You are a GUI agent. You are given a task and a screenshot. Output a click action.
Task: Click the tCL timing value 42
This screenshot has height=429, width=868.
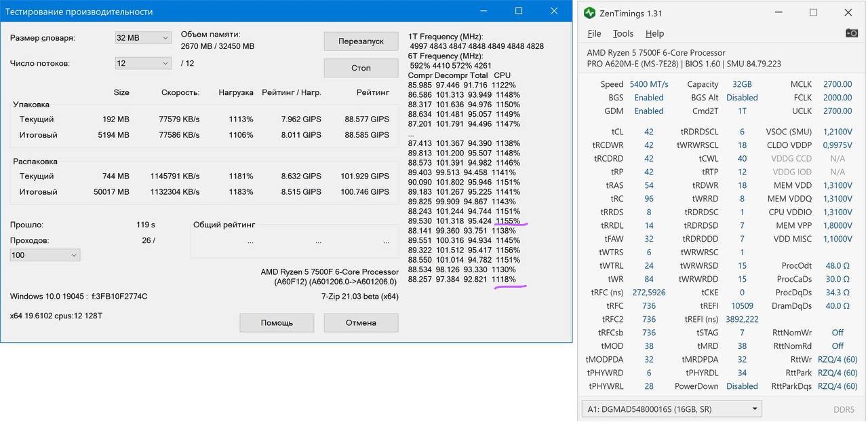coord(649,132)
